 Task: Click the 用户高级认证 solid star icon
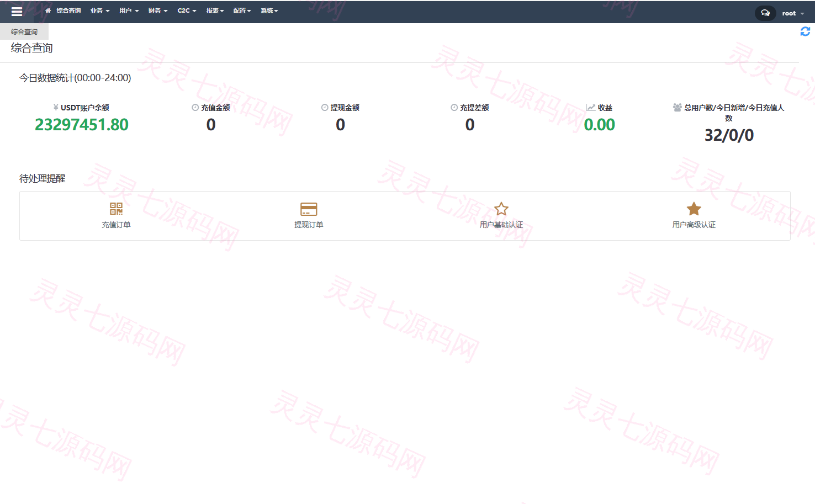(694, 209)
